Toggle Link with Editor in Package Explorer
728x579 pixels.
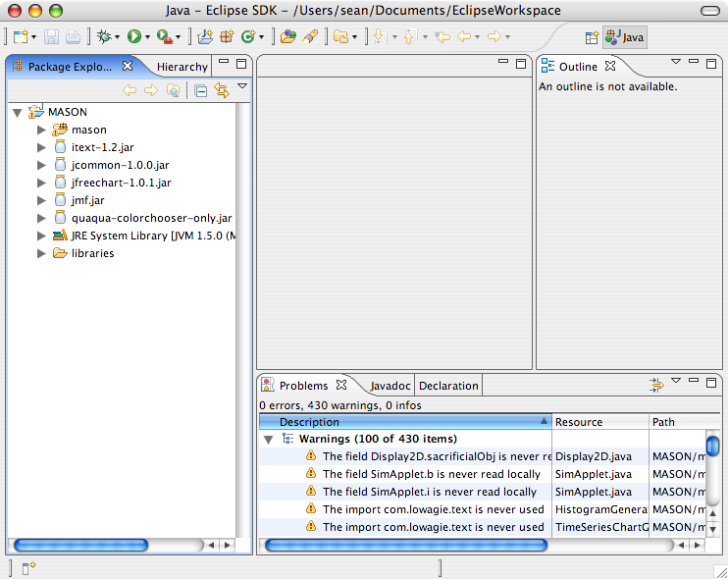[x=221, y=90]
